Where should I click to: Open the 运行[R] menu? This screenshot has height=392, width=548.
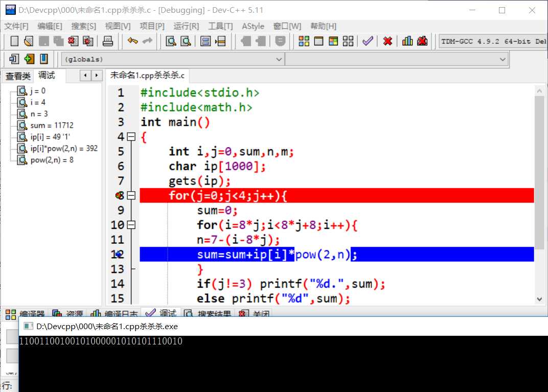[x=186, y=26]
